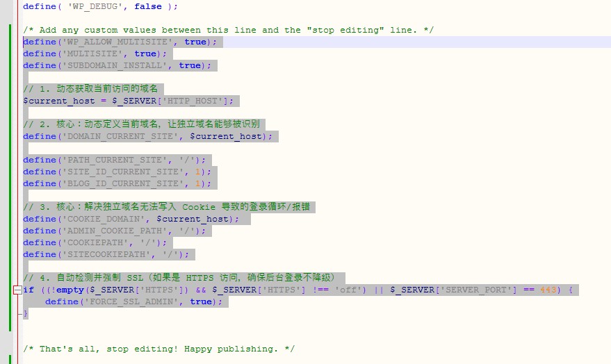The width and height of the screenshot is (611, 364).
Task: Click the 'Add any custom values' comment
Action: click(228, 30)
